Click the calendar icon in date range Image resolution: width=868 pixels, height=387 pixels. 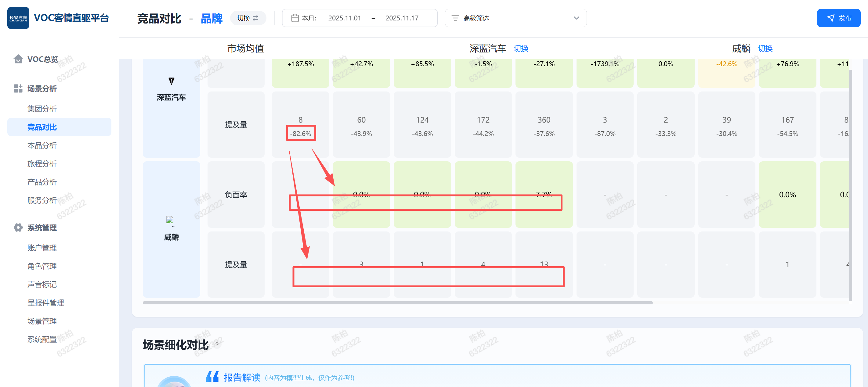tap(295, 18)
